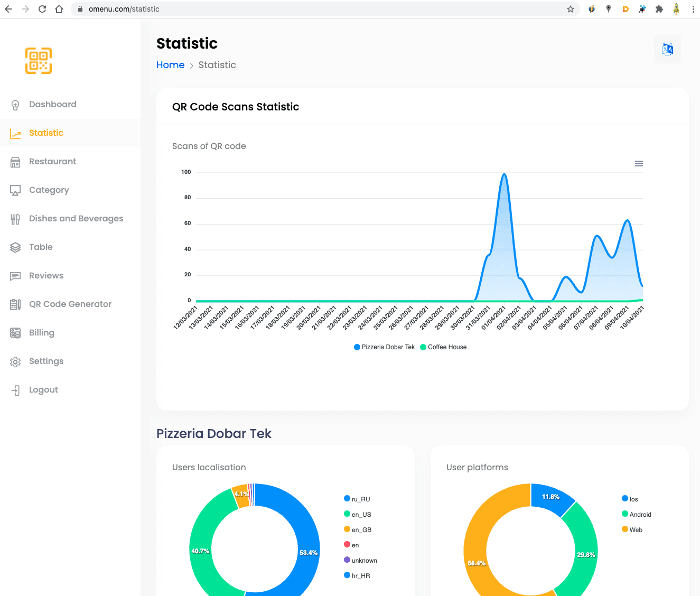Click the Table layers icon
This screenshot has height=596, width=700.
15,247
